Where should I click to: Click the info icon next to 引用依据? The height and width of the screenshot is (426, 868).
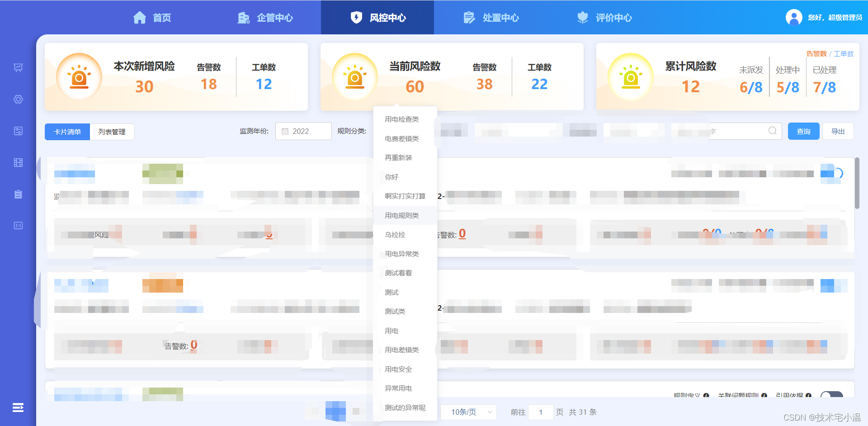[808, 395]
